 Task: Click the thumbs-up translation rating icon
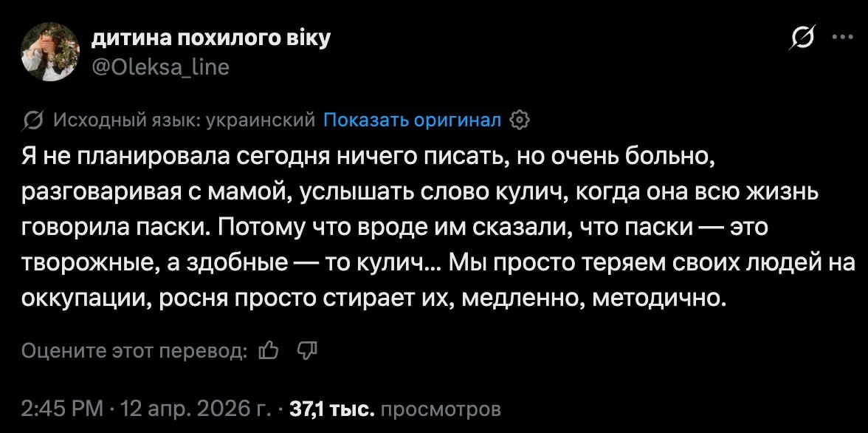click(269, 350)
